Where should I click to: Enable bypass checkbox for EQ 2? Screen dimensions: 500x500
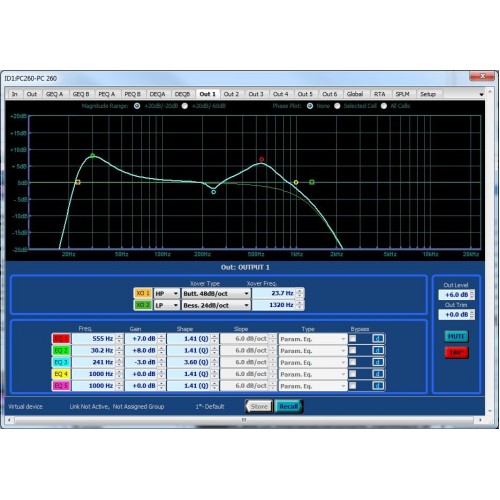tap(352, 350)
